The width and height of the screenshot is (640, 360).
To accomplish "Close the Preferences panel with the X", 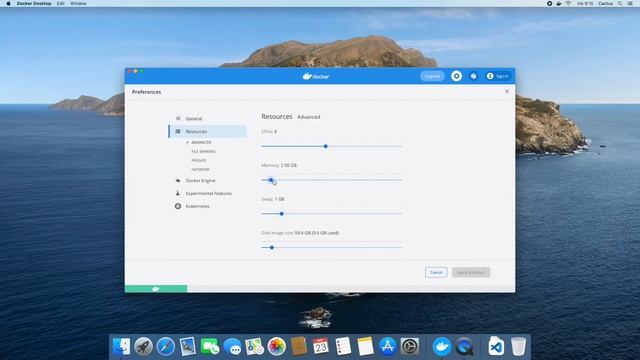I will coord(507,91).
